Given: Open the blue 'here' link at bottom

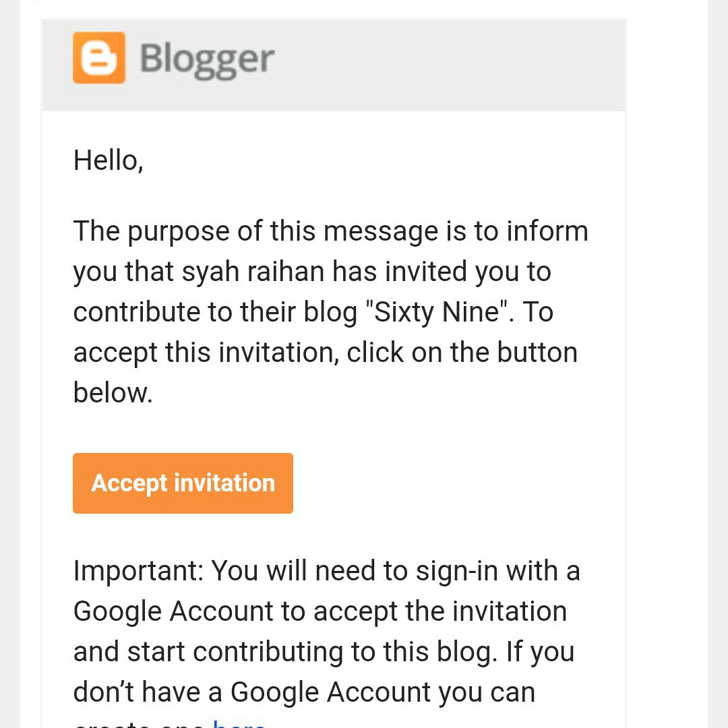Looking at the screenshot, I should (239, 723).
